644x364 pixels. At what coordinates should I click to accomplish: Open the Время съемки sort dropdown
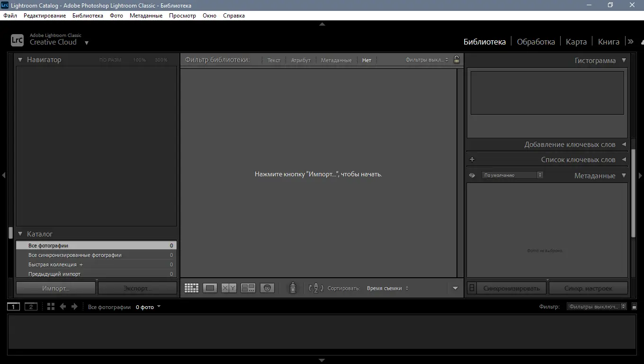(x=387, y=288)
